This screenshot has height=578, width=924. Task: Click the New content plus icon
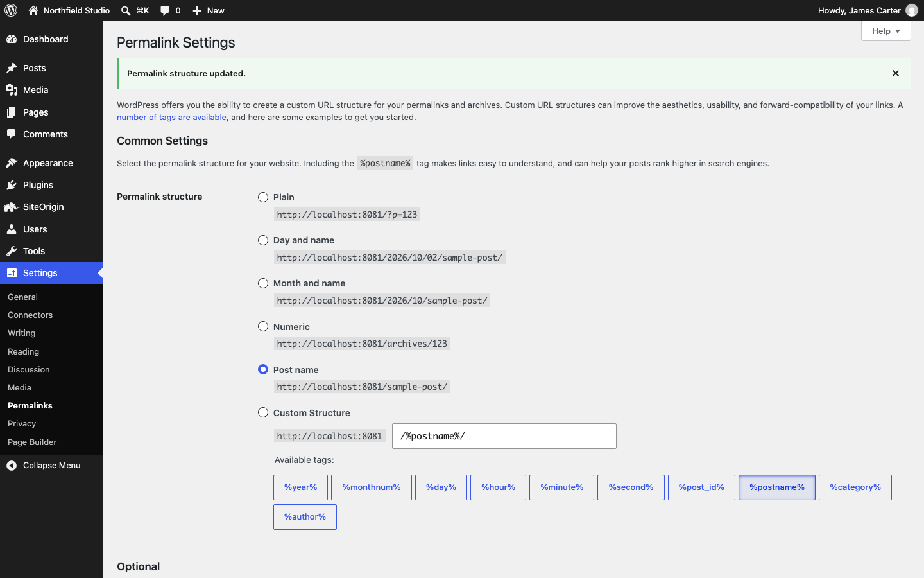197,10
